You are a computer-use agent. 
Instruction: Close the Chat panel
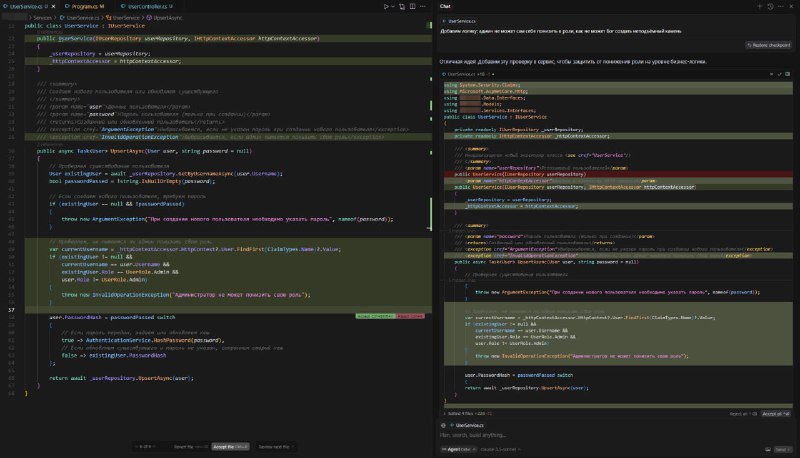pyautogui.click(x=791, y=7)
